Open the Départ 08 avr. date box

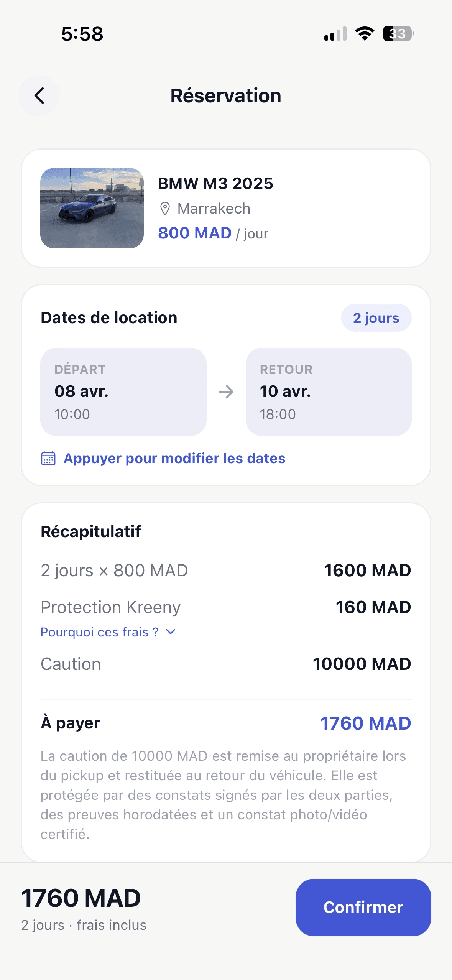123,391
